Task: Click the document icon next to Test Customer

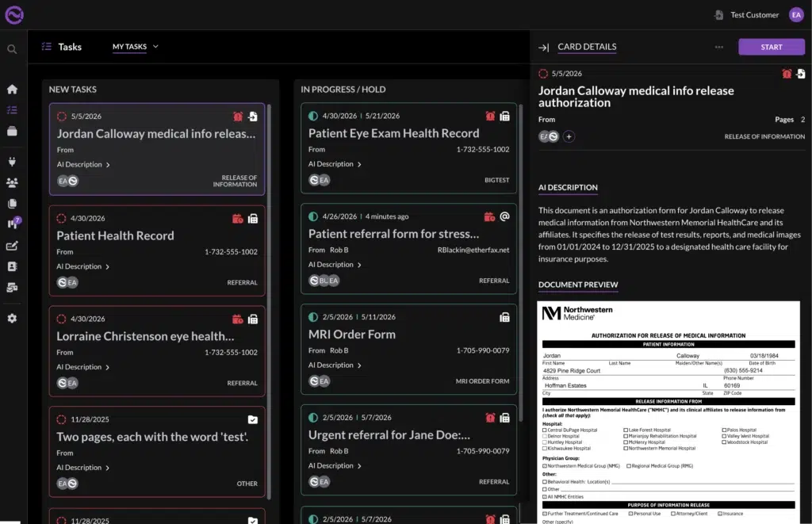Action: (x=718, y=15)
